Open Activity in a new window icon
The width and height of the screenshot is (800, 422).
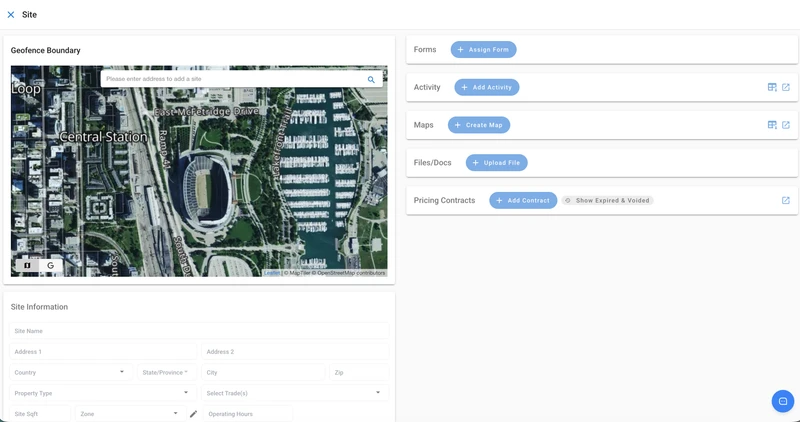pyautogui.click(x=786, y=87)
